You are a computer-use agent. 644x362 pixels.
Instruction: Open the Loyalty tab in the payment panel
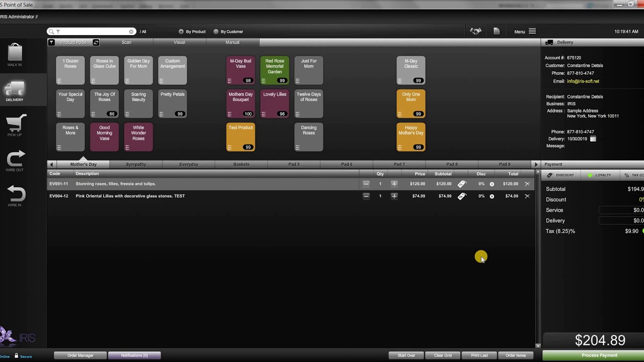click(599, 175)
